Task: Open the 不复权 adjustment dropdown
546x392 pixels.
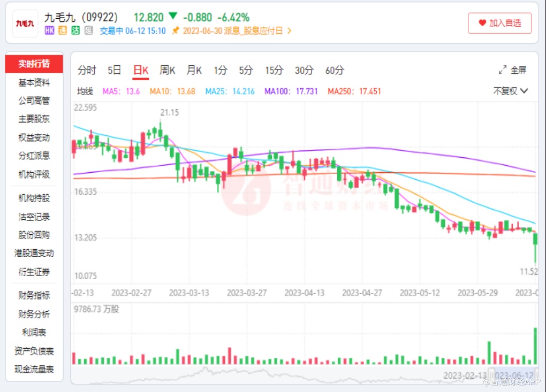Action: coord(510,91)
